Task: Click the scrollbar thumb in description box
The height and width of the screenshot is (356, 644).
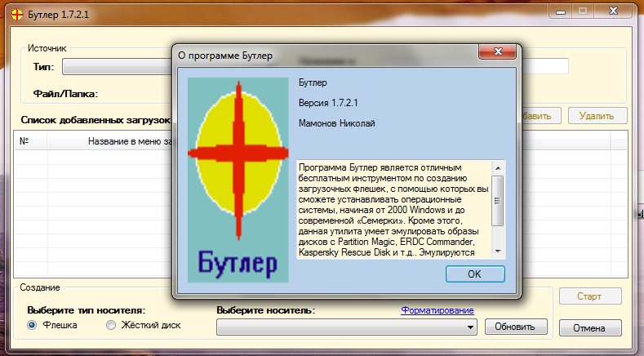Action: coord(498,201)
